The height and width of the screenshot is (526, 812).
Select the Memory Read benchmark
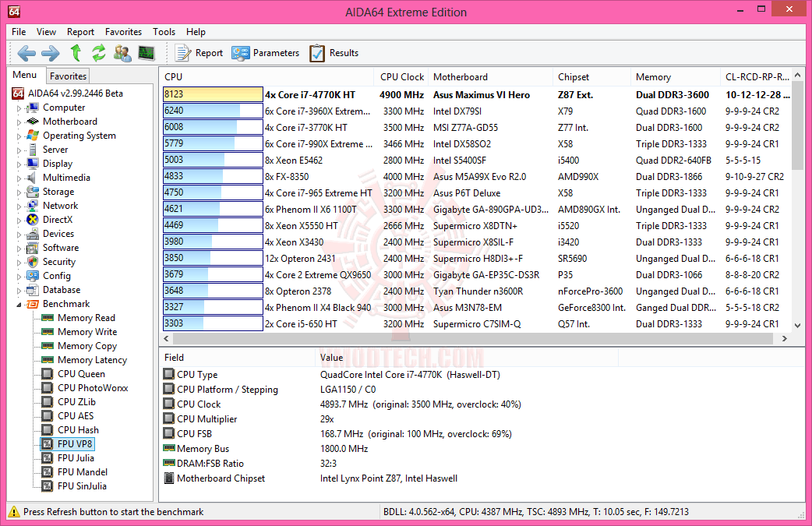86,317
